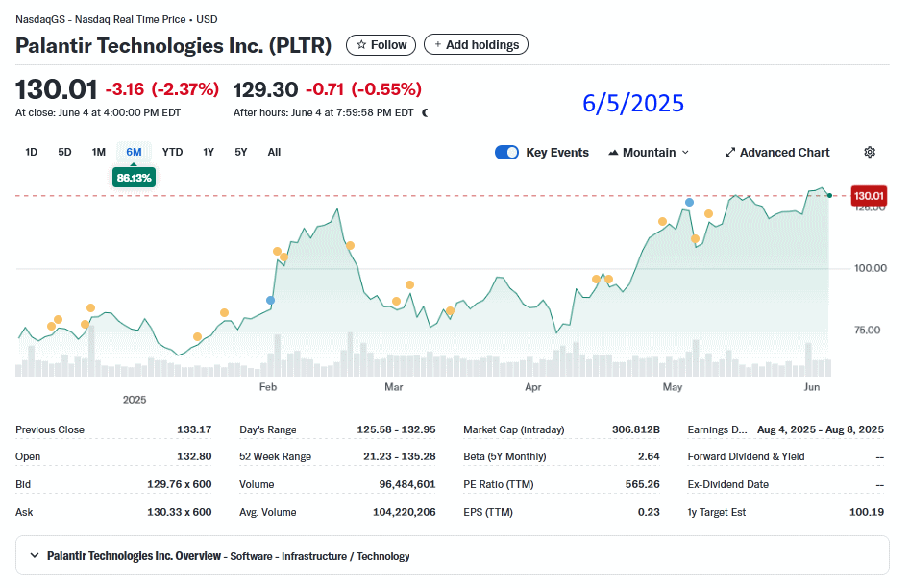Click the Forward Dividend & Yield label

coord(746,456)
